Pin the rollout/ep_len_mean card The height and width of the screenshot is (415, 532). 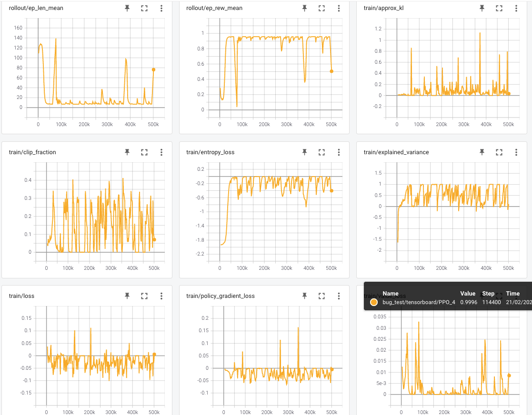coord(127,8)
